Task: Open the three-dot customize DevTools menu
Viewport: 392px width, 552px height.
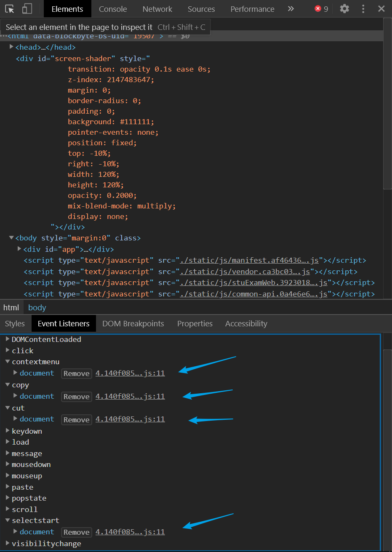Action: pos(363,9)
